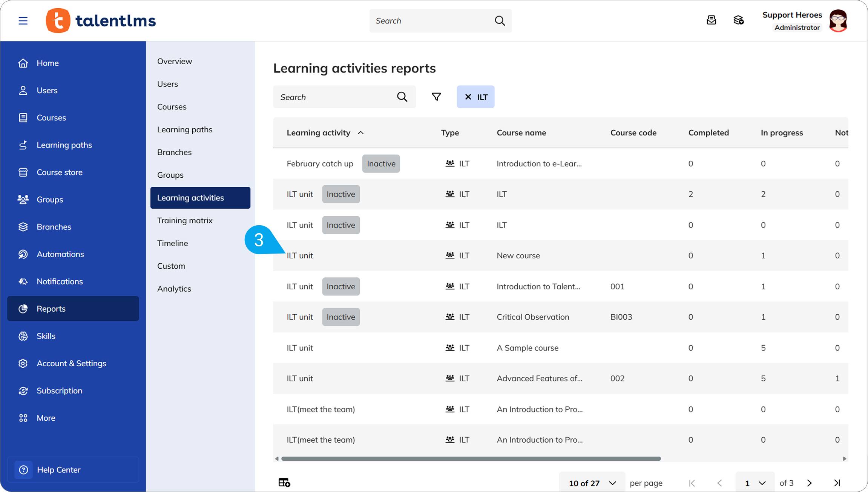Open the hamburger menu icon
The width and height of the screenshot is (868, 492).
23,21
